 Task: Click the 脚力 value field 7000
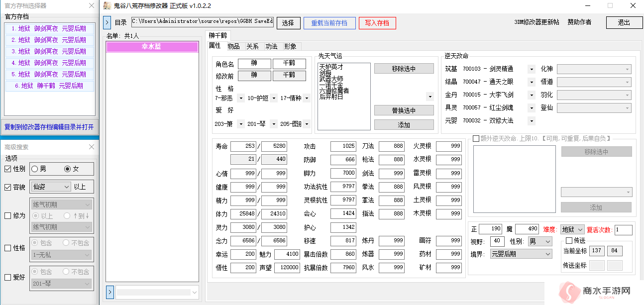pyautogui.click(x=343, y=173)
